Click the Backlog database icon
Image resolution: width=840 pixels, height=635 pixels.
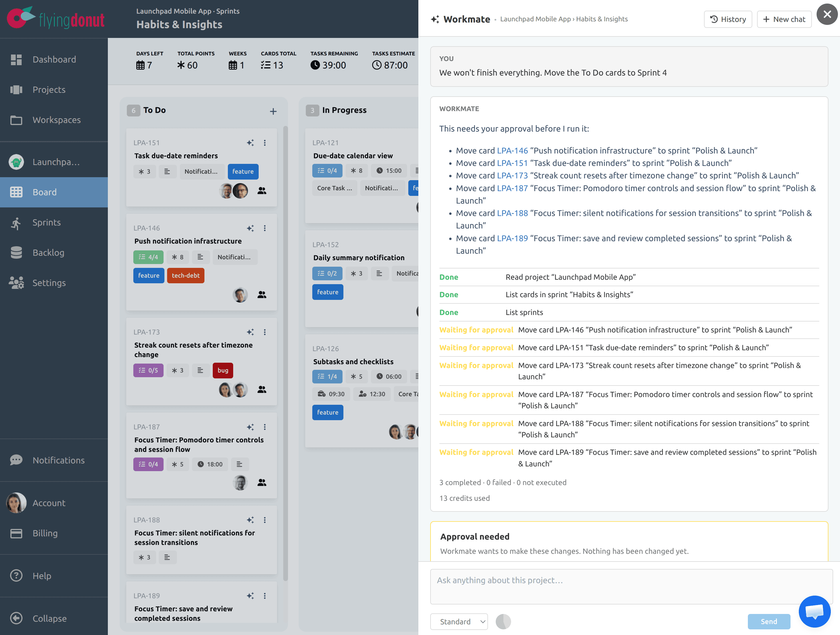pos(16,252)
